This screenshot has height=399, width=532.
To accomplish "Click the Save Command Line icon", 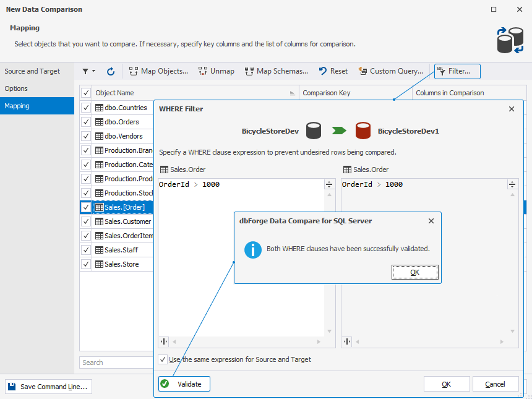I will coord(11,386).
